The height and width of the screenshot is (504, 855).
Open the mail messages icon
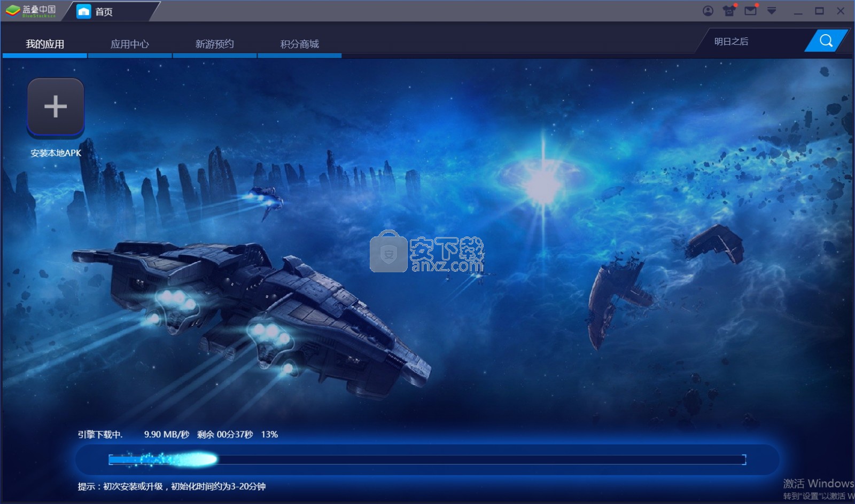click(751, 11)
